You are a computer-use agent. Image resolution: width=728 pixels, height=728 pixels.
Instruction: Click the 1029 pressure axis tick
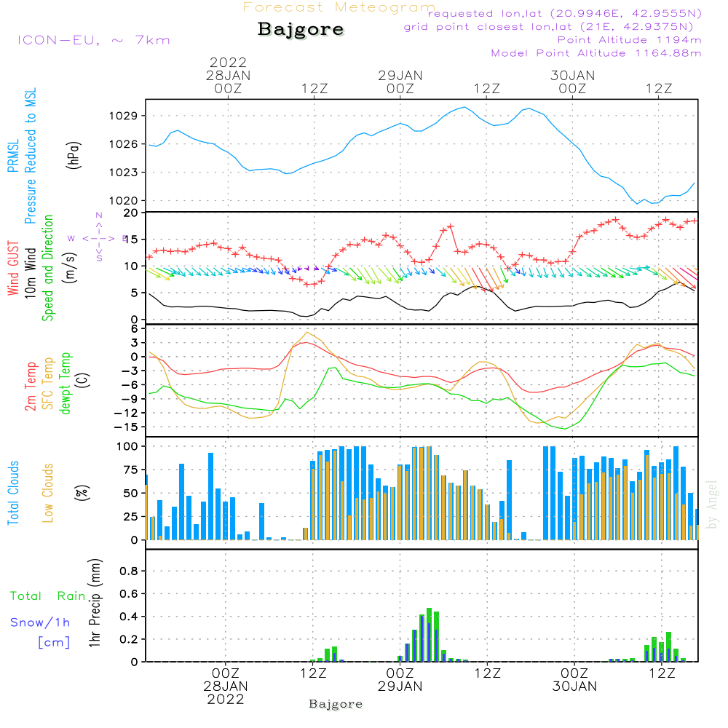(x=124, y=116)
